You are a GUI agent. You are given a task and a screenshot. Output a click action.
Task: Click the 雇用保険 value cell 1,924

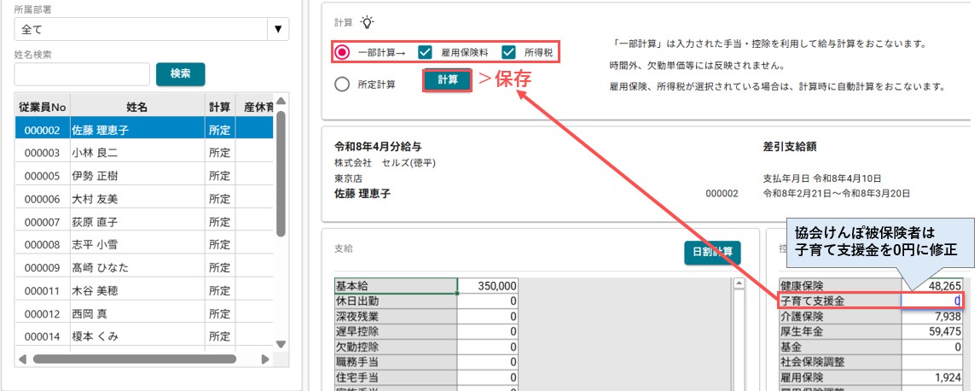932,377
